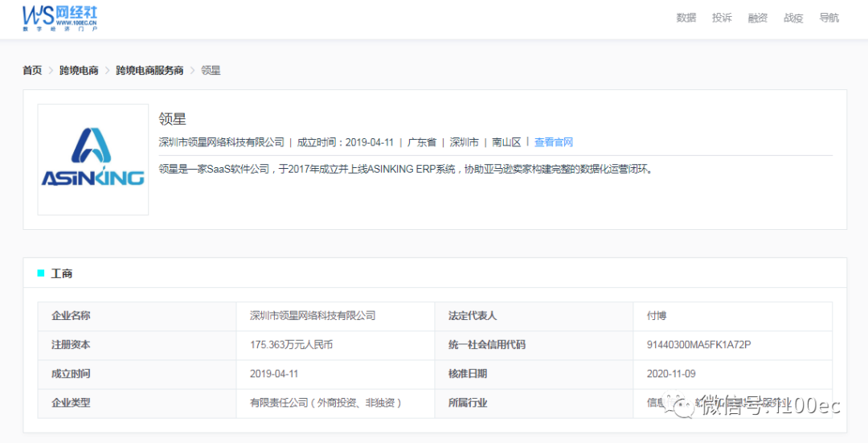Viewport: 868px width, 443px height.
Task: Click the credit code 91440300MA5FK1A72P
Action: click(698, 345)
